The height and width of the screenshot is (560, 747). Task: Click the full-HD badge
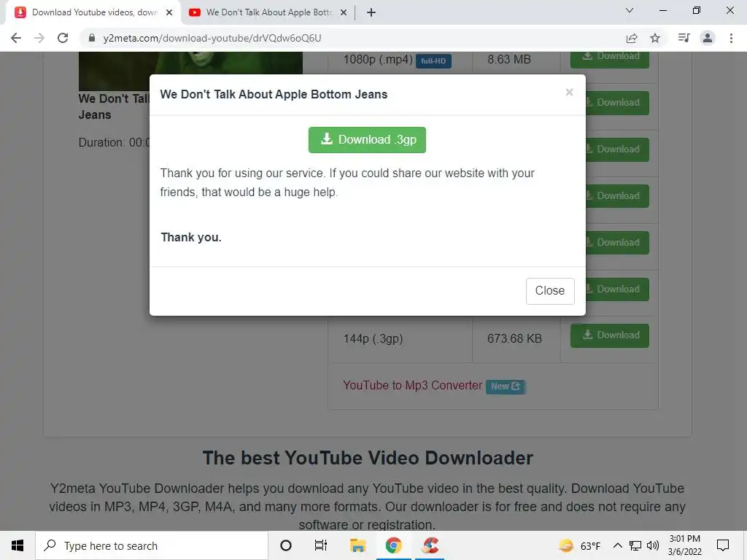433,61
